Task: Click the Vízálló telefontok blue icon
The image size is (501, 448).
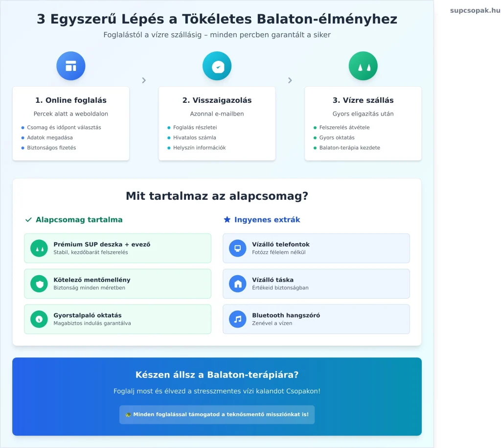Action: (238, 248)
